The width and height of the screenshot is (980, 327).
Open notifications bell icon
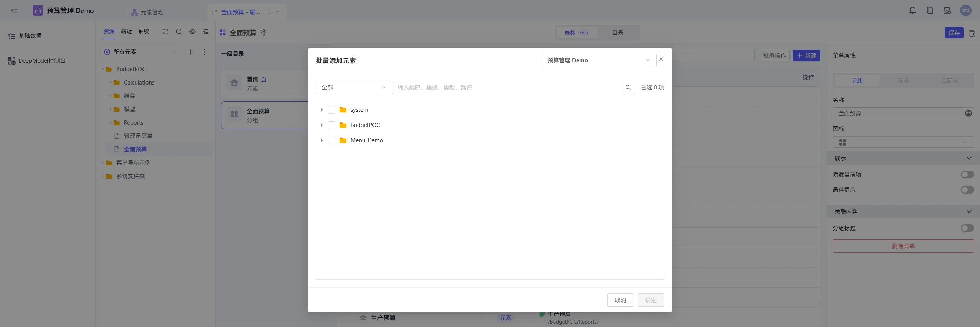[913, 10]
